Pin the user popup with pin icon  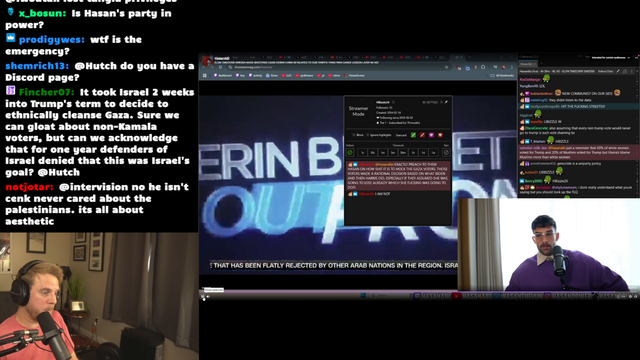tap(446, 102)
